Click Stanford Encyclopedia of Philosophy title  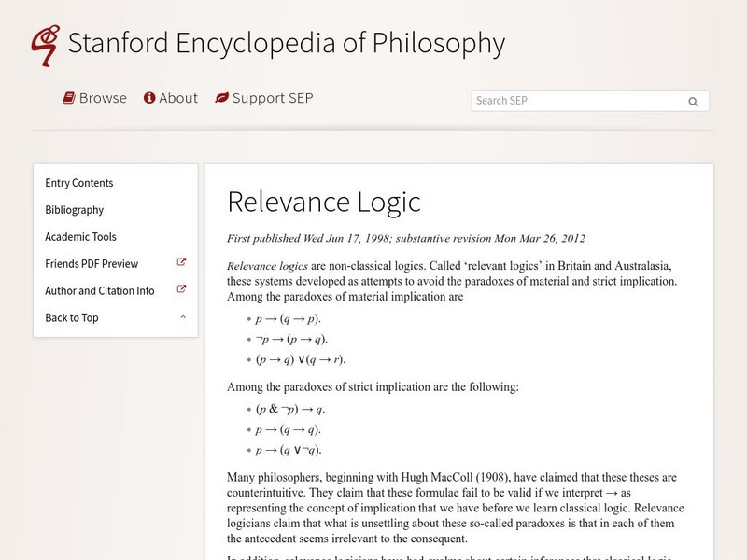[287, 43]
